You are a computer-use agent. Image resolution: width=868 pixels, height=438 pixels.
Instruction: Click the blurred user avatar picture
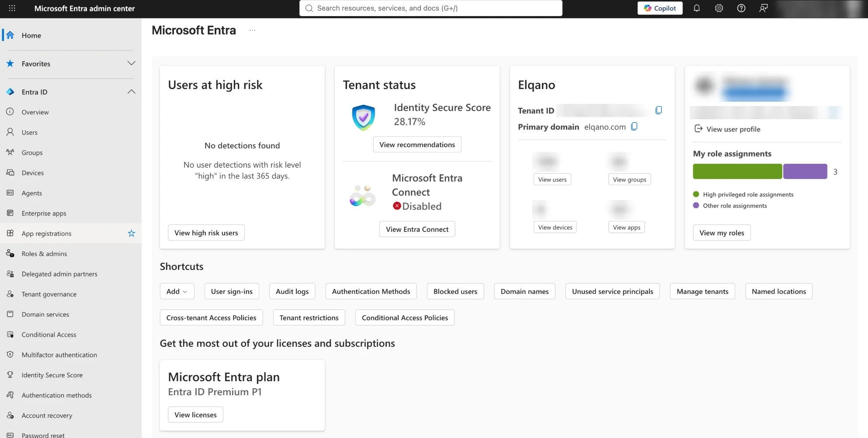705,85
